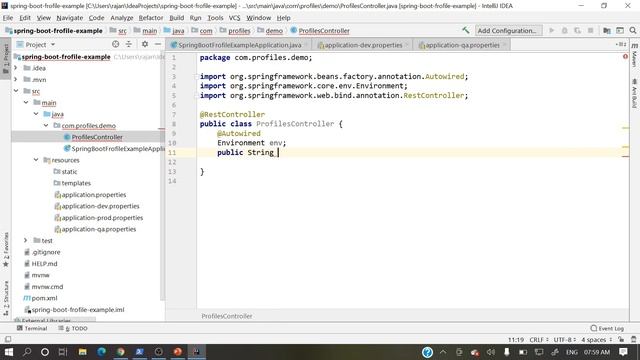Open the Project view dropdown

point(36,44)
